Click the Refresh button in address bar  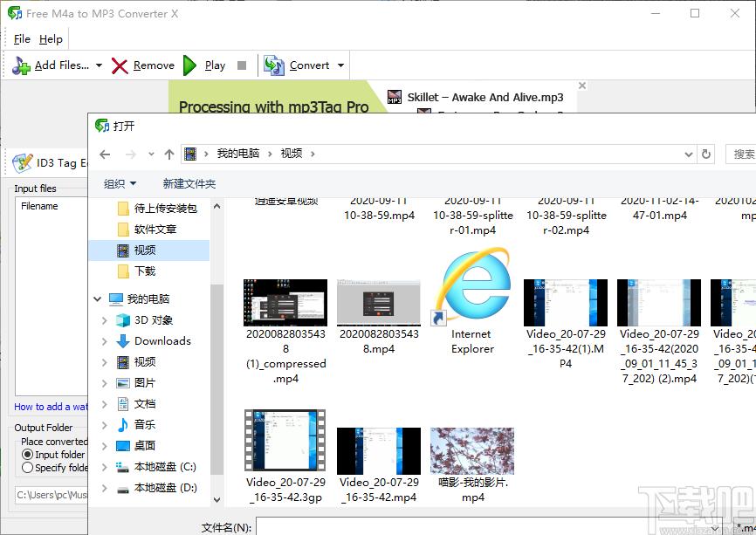[x=706, y=154]
